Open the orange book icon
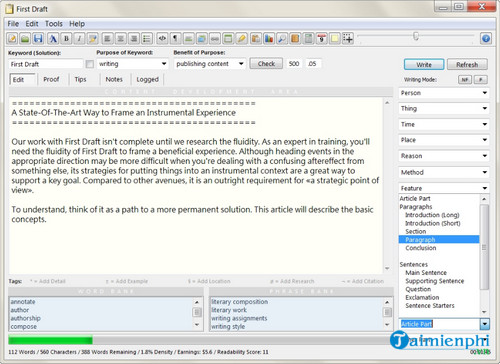The height and width of the screenshot is (364, 500). [295, 39]
